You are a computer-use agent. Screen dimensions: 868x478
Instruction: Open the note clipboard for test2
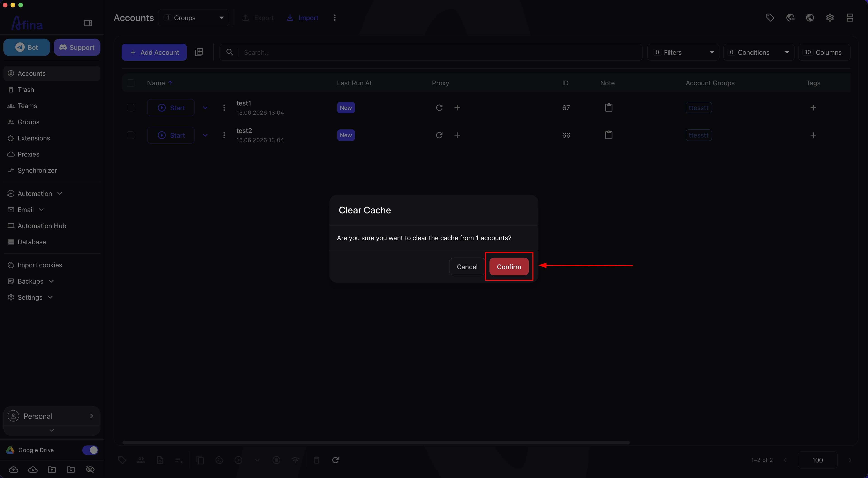click(609, 135)
